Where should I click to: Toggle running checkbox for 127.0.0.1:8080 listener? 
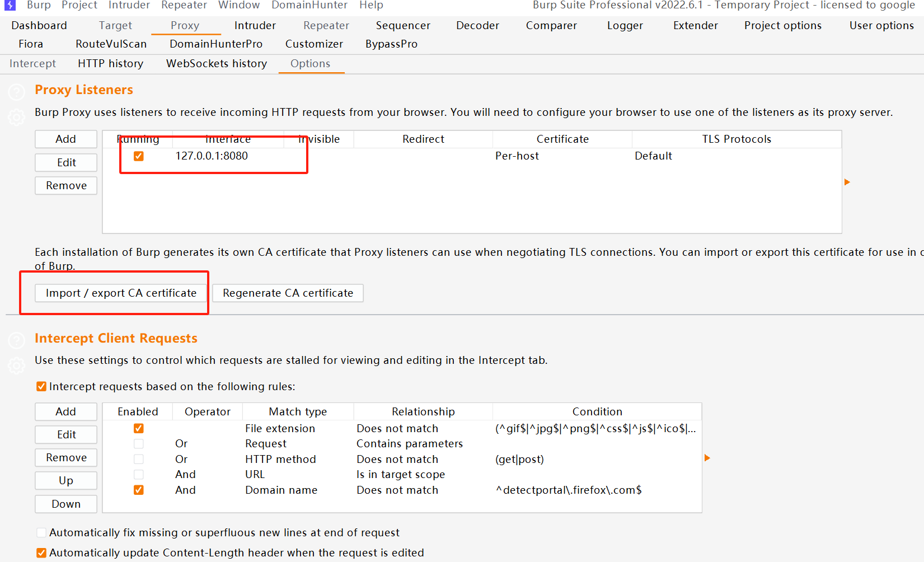point(139,156)
